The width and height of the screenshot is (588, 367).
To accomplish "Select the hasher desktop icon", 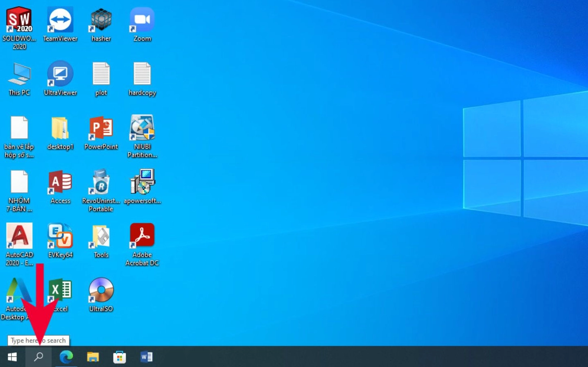I will pos(101,20).
